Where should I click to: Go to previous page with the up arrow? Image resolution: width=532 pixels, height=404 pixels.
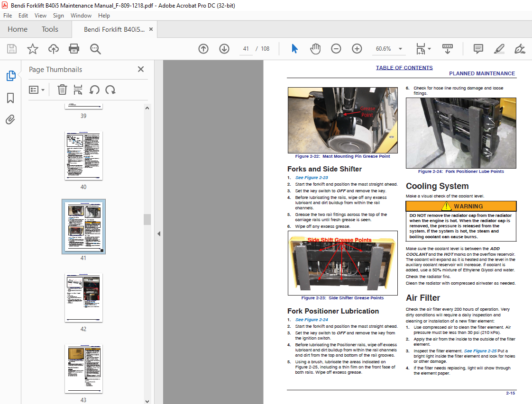pos(203,49)
